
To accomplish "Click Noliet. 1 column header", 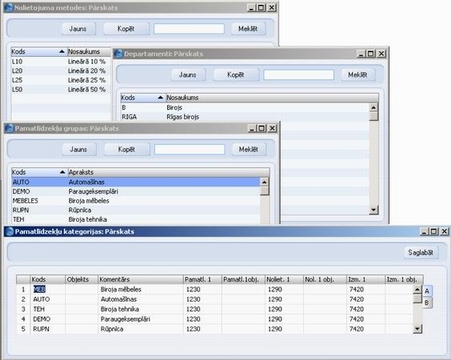I will 284,279.
